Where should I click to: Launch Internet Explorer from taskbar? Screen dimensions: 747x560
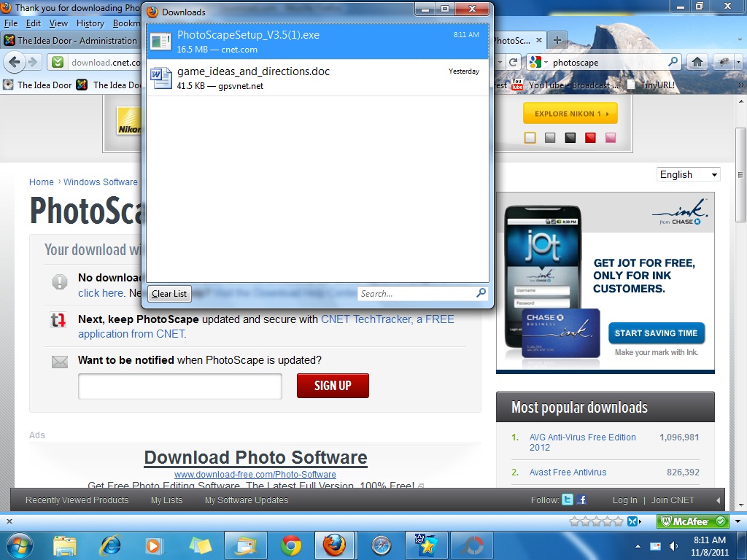click(110, 545)
